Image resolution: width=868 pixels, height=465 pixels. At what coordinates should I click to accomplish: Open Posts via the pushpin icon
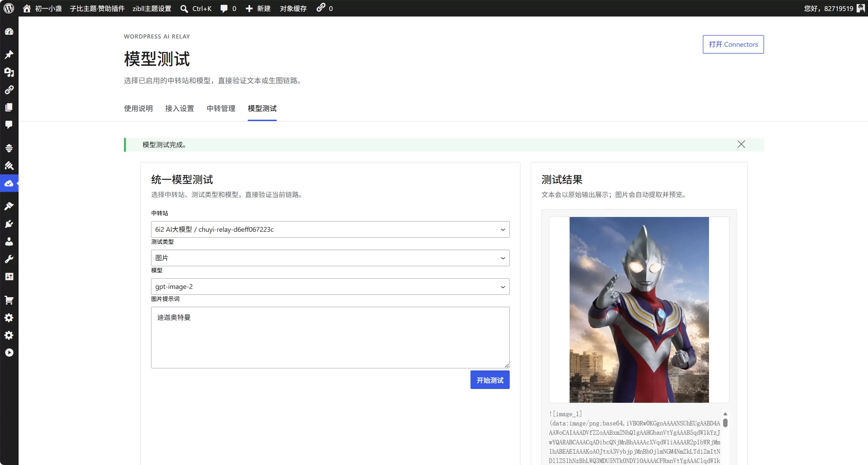coord(9,54)
